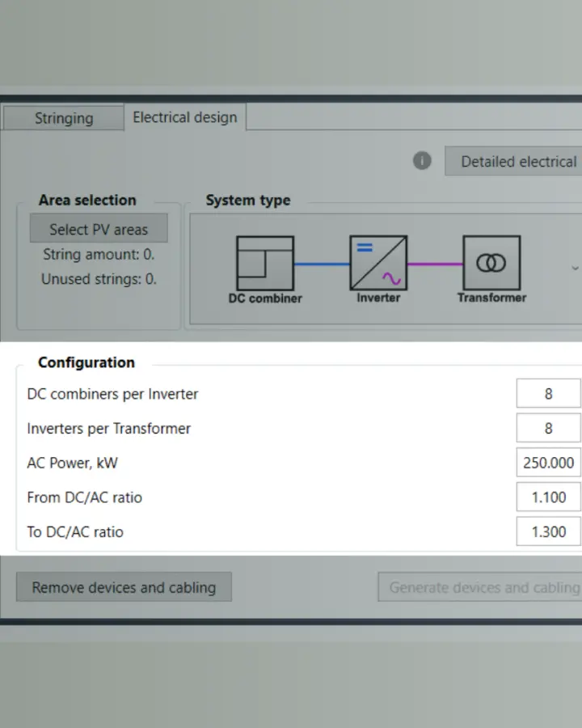This screenshot has height=728, width=582.
Task: Edit DC combiners per Inverter value field
Action: (x=549, y=393)
